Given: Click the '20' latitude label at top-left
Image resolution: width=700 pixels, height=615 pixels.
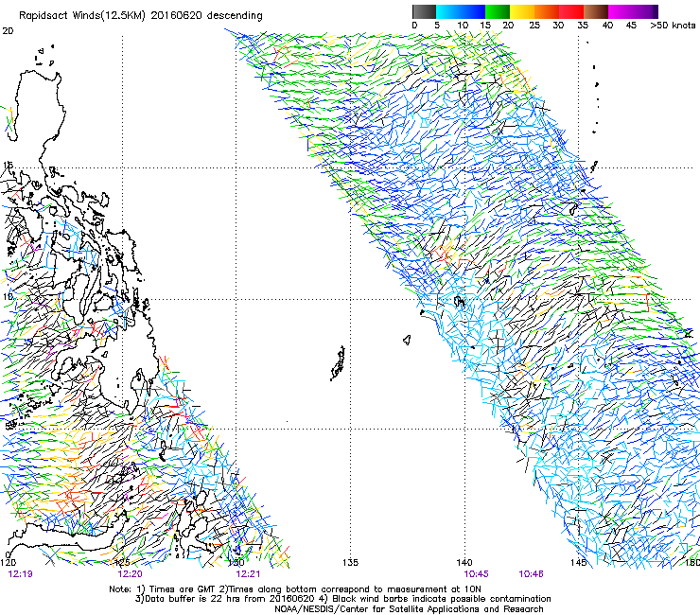Looking at the screenshot, I should tap(8, 31).
